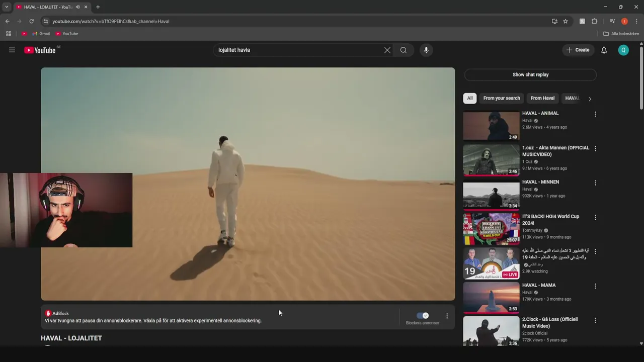Open the HOI4 World Cup 2024 thumbnail

(x=491, y=229)
